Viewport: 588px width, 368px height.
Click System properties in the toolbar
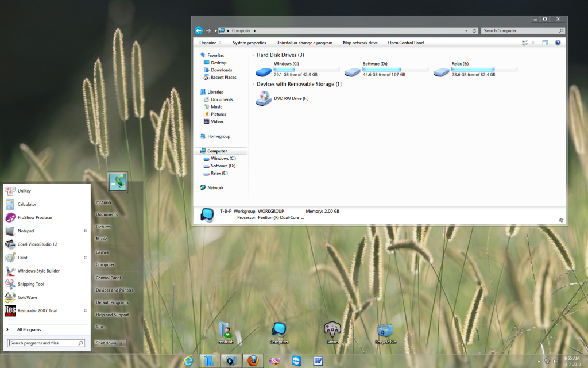(249, 43)
